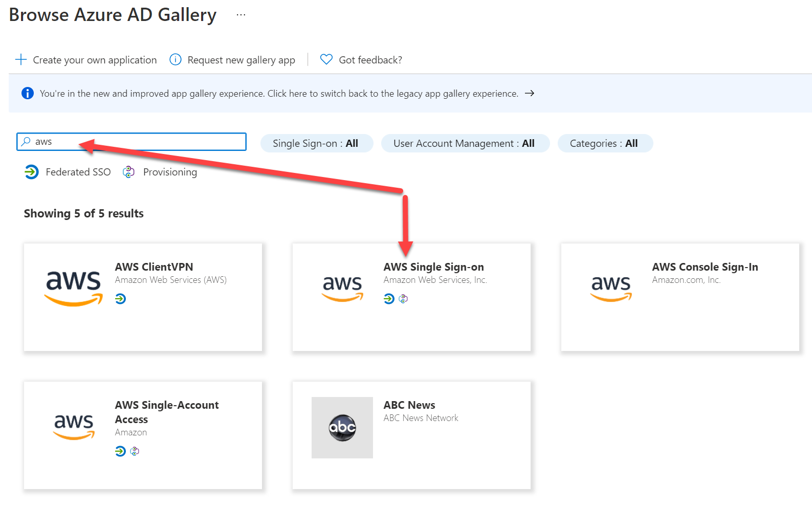Click the arrow to switch to legacy gallery
Screen dimensions: 812x507
(530, 93)
